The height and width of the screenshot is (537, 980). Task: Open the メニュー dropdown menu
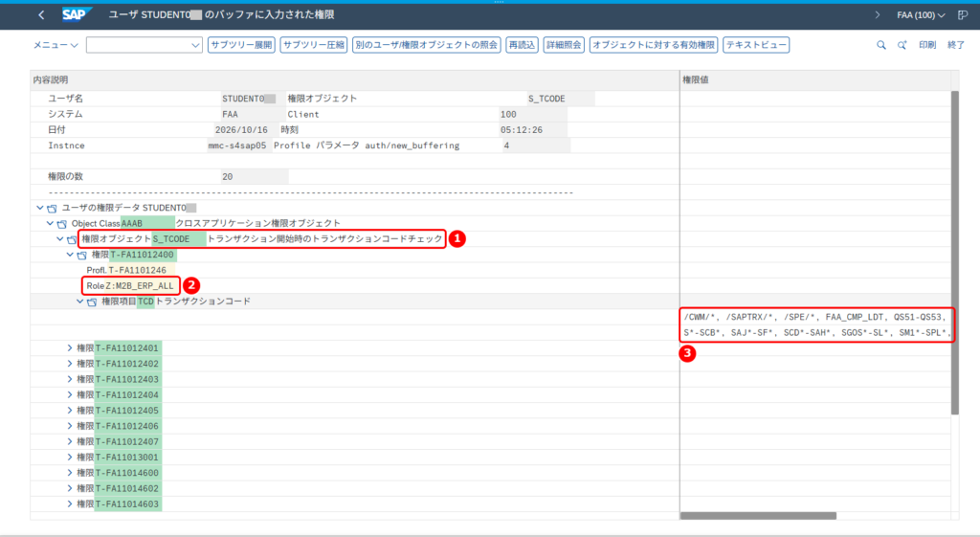tap(56, 45)
